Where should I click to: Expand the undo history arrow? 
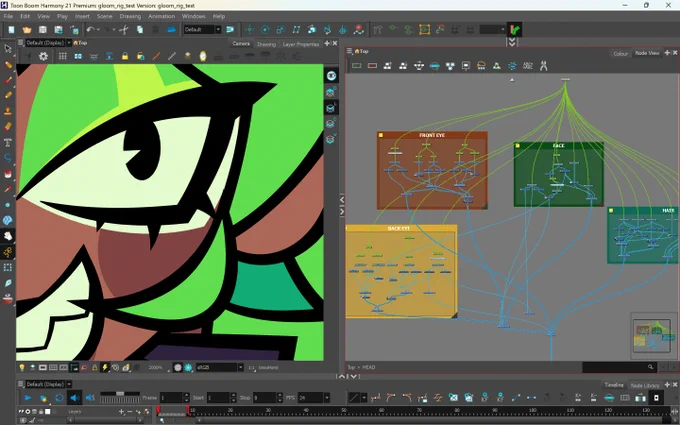[98, 29]
